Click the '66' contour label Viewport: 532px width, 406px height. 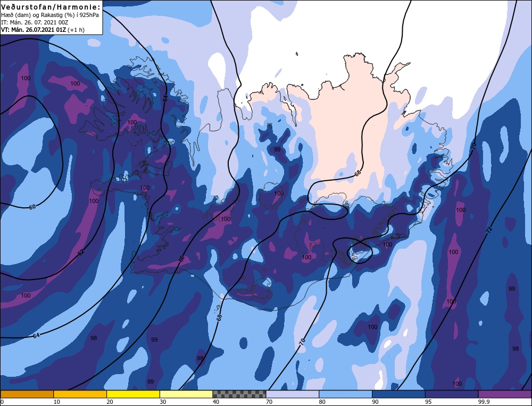[x=182, y=259]
